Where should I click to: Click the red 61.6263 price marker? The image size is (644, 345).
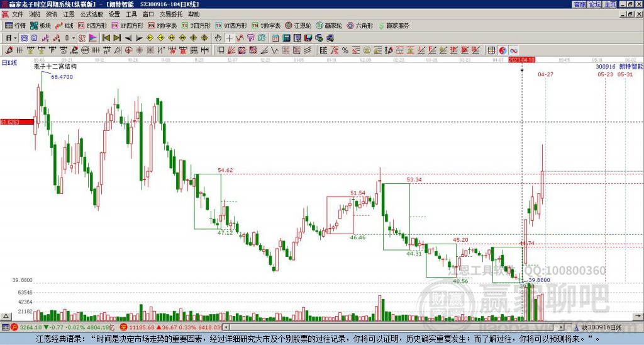(x=16, y=122)
